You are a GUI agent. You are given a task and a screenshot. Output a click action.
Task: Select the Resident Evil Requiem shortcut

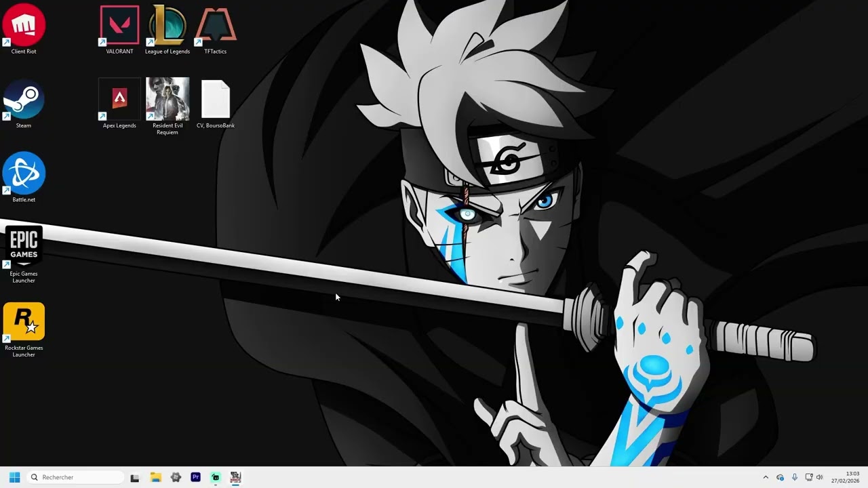tap(167, 106)
